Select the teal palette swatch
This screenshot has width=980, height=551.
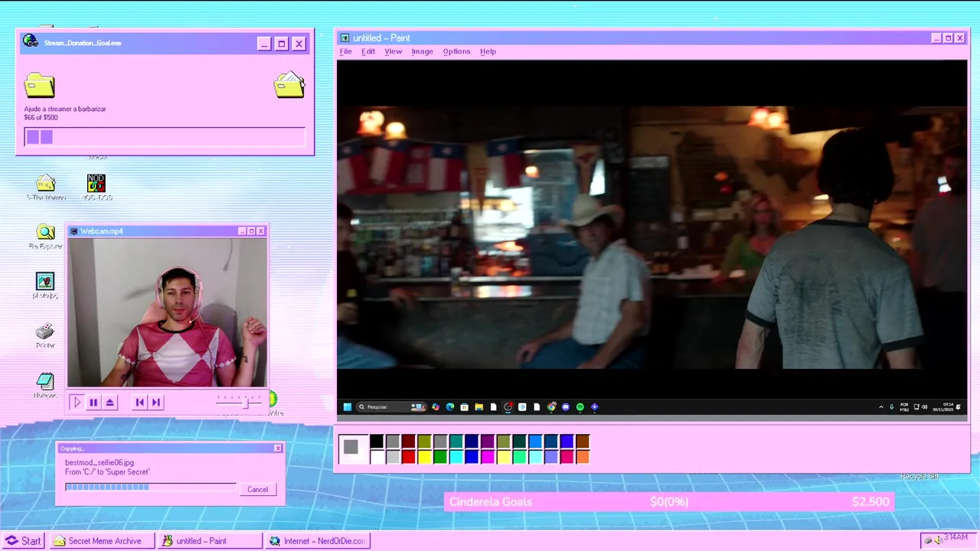pos(456,441)
